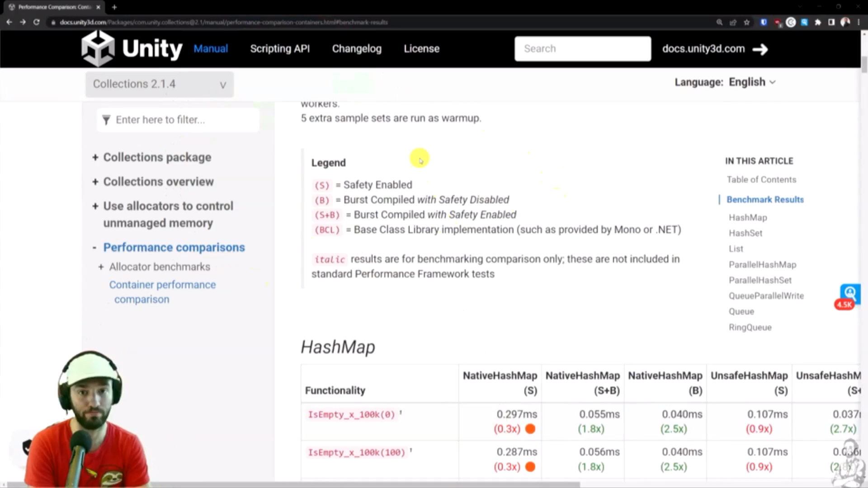The height and width of the screenshot is (488, 868).
Task: Open the Scripting API menu item
Action: [x=280, y=49]
